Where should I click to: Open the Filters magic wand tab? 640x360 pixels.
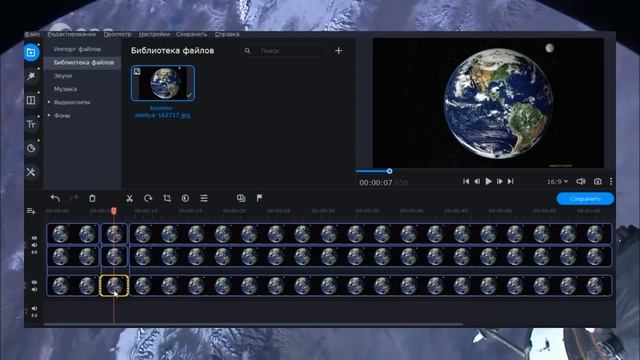click(x=31, y=76)
